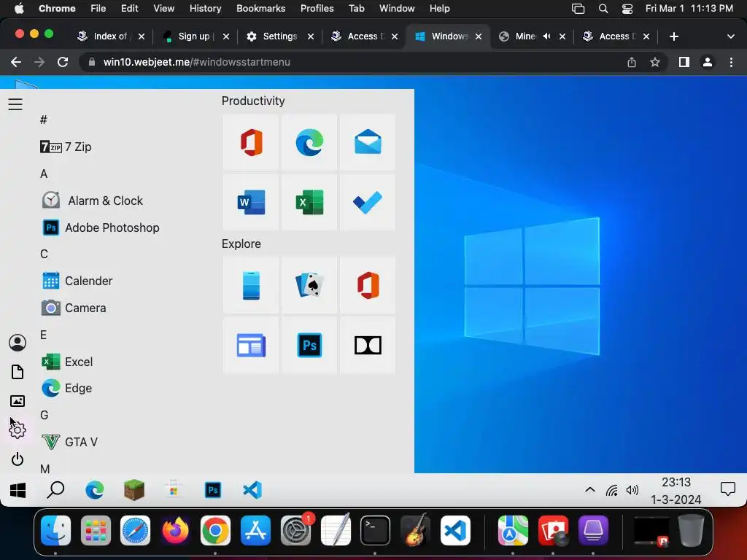Launch the Solitaire cards tile
Screen dimensions: 747x560
[x=309, y=285]
